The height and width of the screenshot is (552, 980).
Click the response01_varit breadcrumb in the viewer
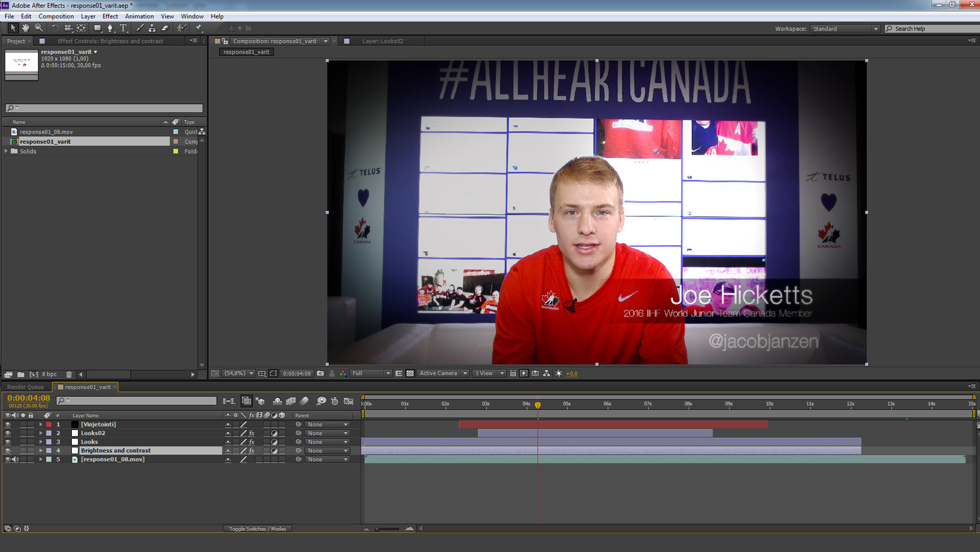click(246, 52)
